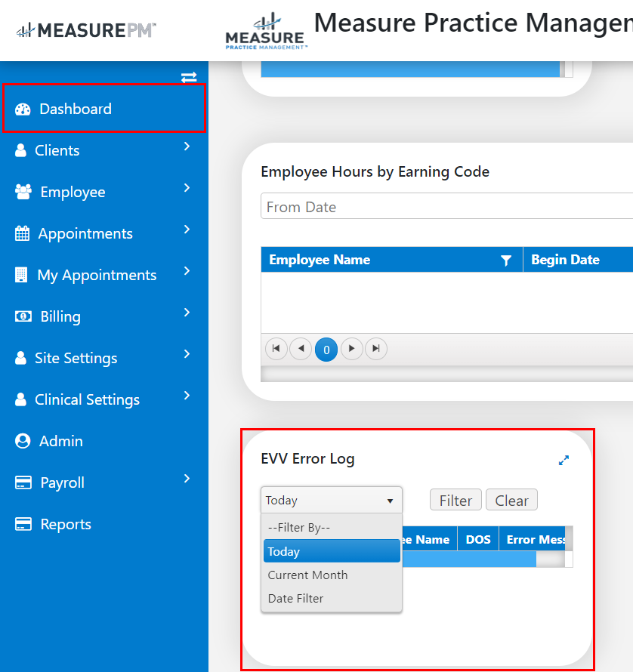Expand the Clinical Settings menu chevron

[x=187, y=396]
